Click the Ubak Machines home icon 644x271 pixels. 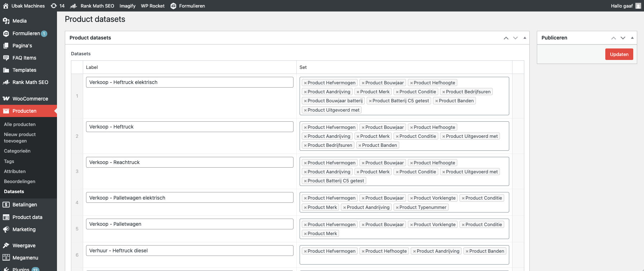pos(6,6)
